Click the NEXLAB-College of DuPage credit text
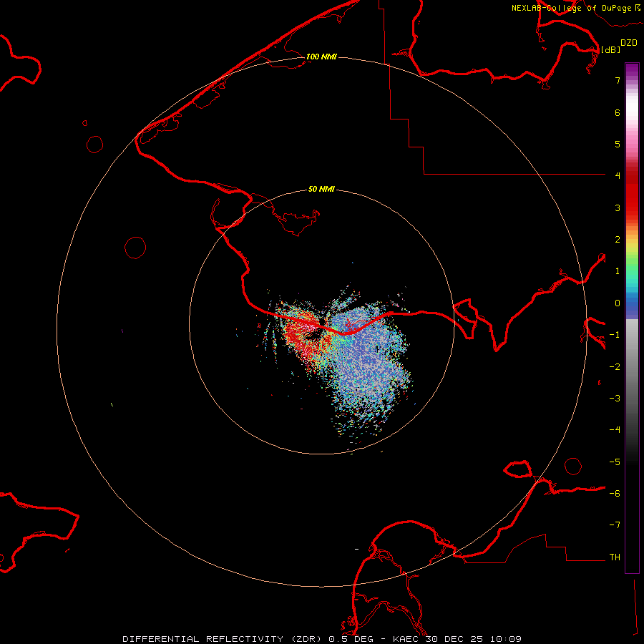This screenshot has width=644, height=644. [571, 8]
